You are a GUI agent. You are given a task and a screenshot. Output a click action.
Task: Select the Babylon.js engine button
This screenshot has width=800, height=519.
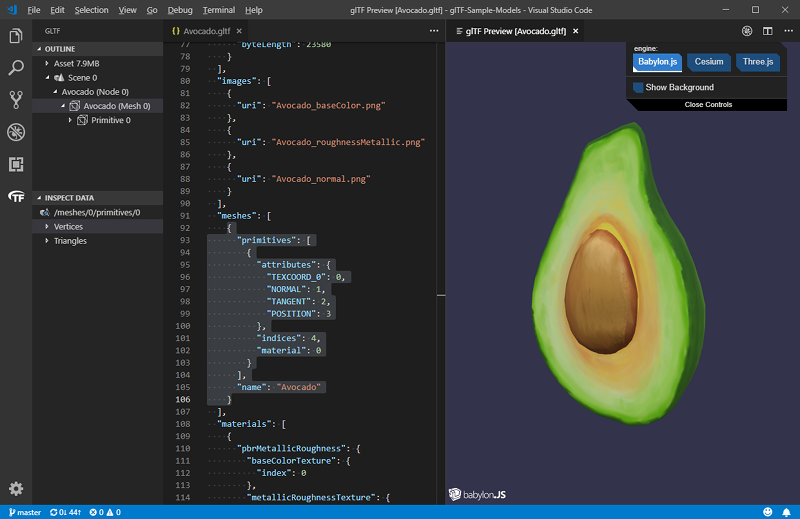(x=657, y=62)
